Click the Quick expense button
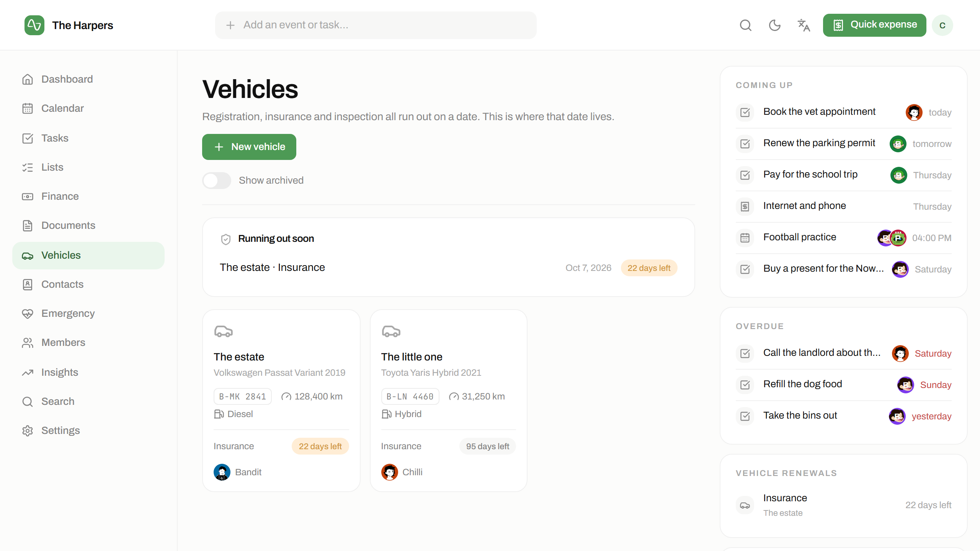The image size is (980, 551). [874, 25]
